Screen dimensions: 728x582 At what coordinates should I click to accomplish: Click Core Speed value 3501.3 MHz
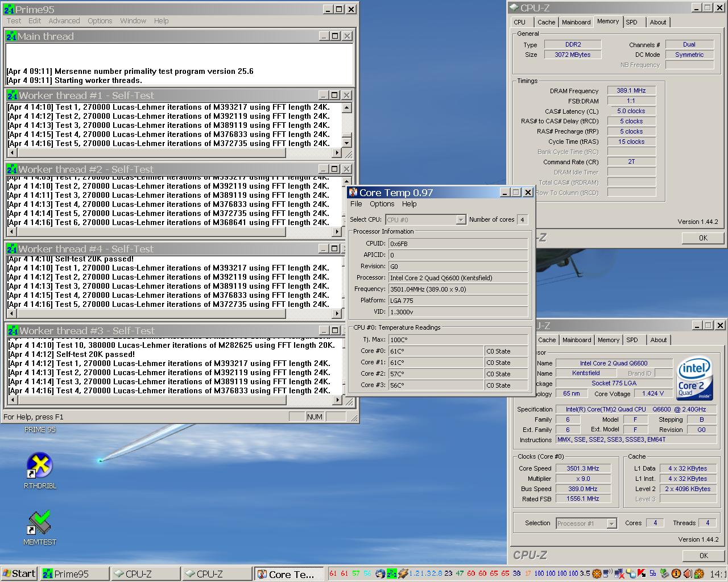tap(583, 468)
